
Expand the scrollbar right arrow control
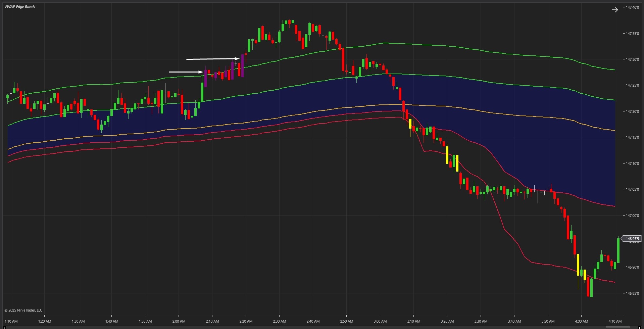(x=640, y=327)
